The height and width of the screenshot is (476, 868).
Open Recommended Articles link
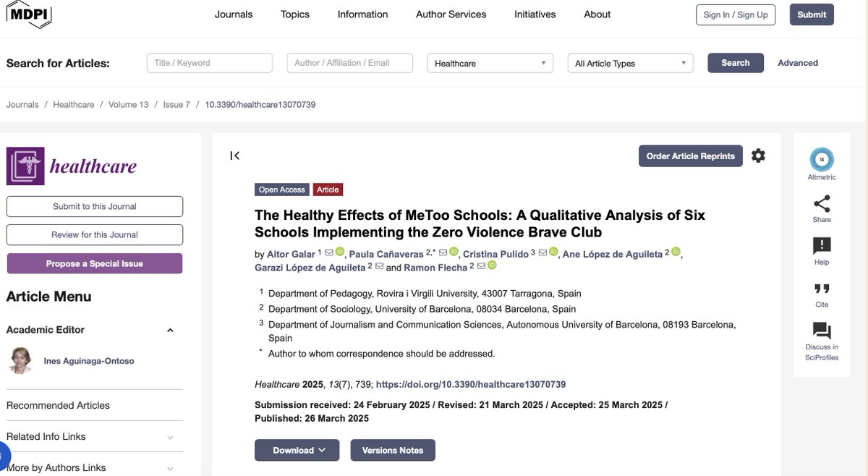[x=58, y=405]
